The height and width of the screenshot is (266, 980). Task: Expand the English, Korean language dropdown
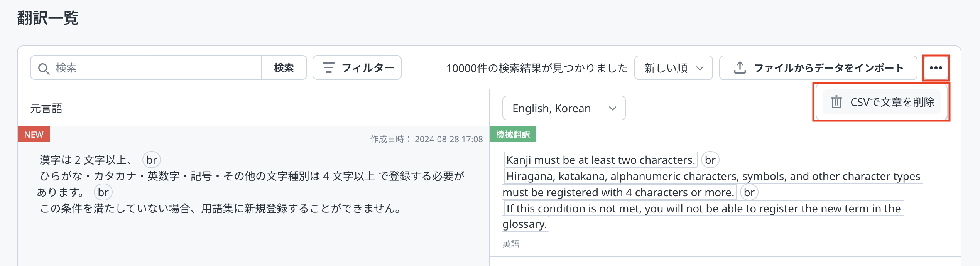(x=563, y=108)
